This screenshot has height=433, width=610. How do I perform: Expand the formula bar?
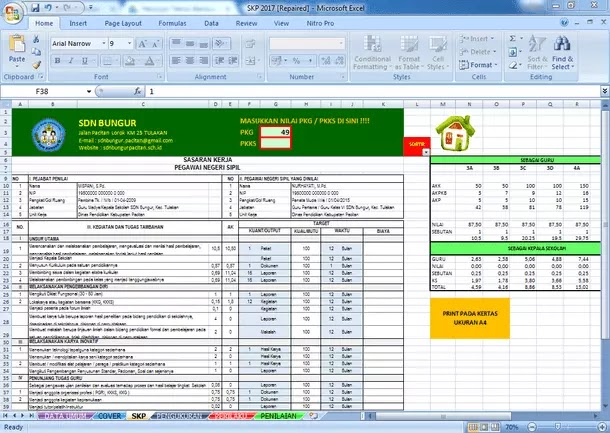pos(605,91)
